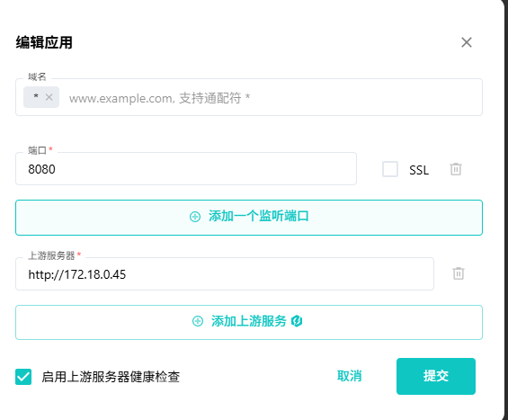The image size is (508, 420).
Task: Close the 编辑应用 dialog with the X
Action: [467, 42]
